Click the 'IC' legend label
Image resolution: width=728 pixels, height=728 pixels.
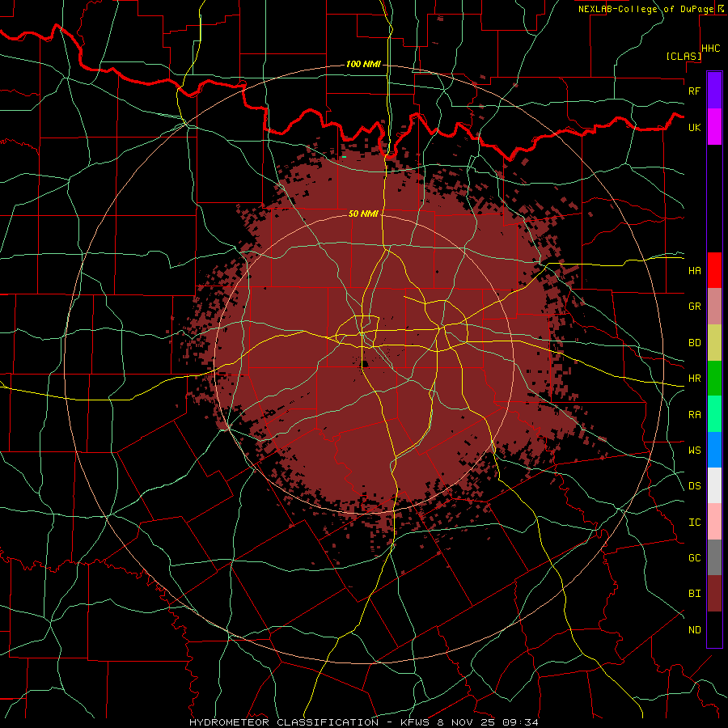click(694, 523)
